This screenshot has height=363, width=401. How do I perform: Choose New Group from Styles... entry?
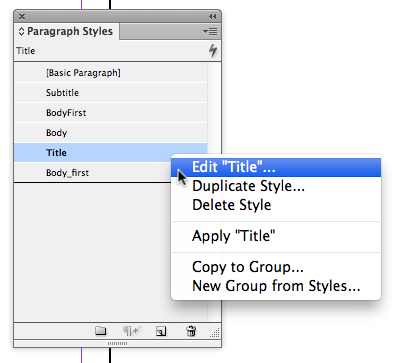point(276,286)
